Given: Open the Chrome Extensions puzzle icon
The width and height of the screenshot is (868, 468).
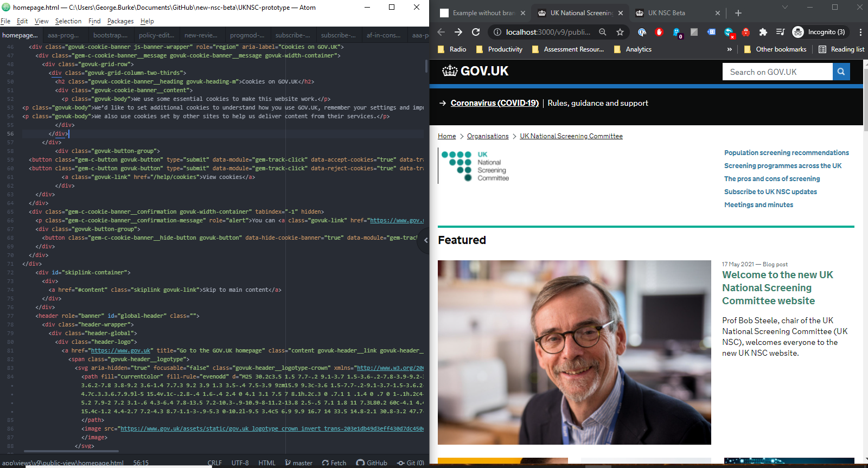Looking at the screenshot, I should [x=763, y=32].
